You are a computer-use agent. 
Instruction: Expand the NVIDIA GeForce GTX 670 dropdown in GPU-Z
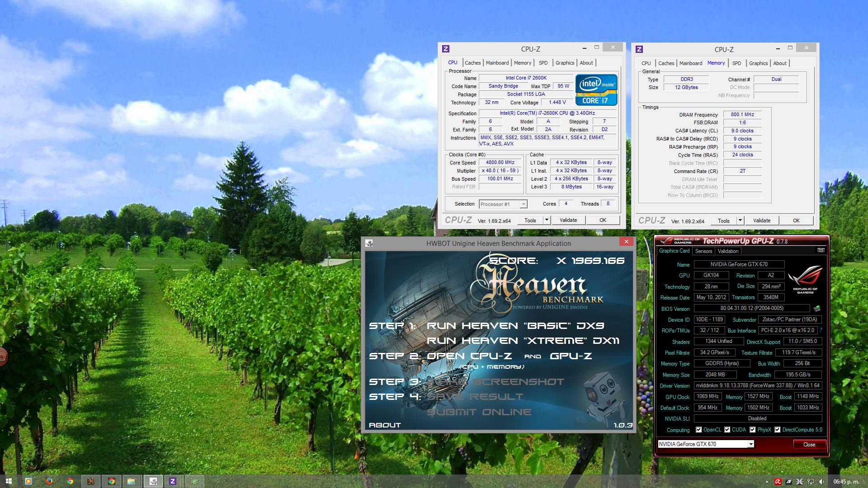click(750, 444)
